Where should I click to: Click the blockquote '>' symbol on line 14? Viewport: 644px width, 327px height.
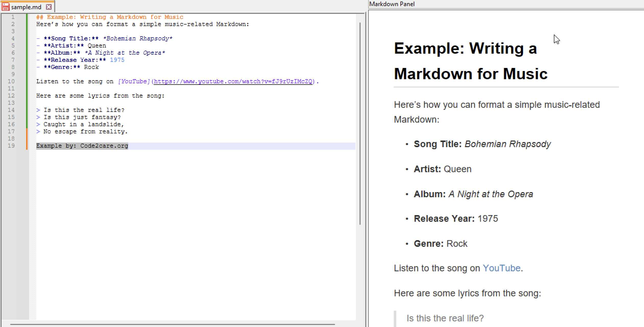(x=38, y=110)
